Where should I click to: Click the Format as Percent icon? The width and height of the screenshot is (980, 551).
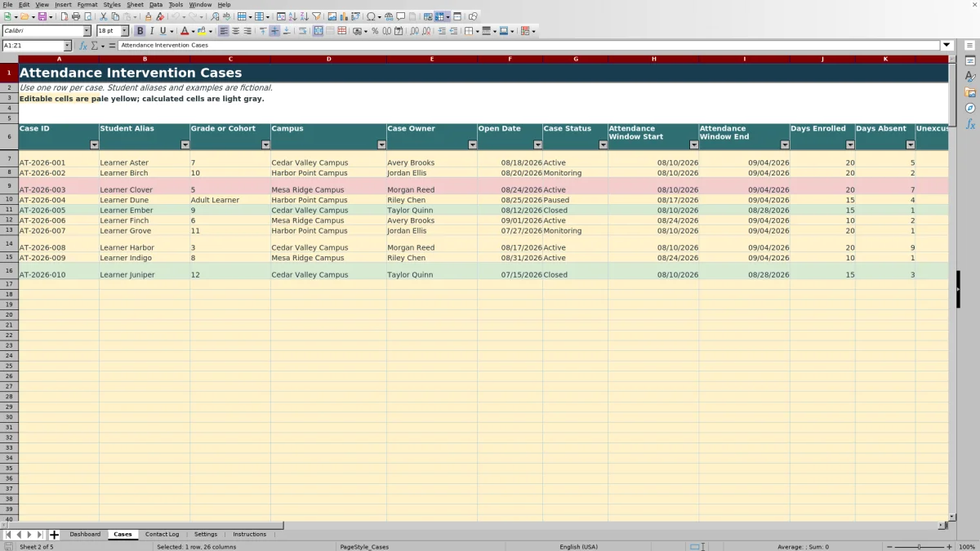click(x=375, y=31)
